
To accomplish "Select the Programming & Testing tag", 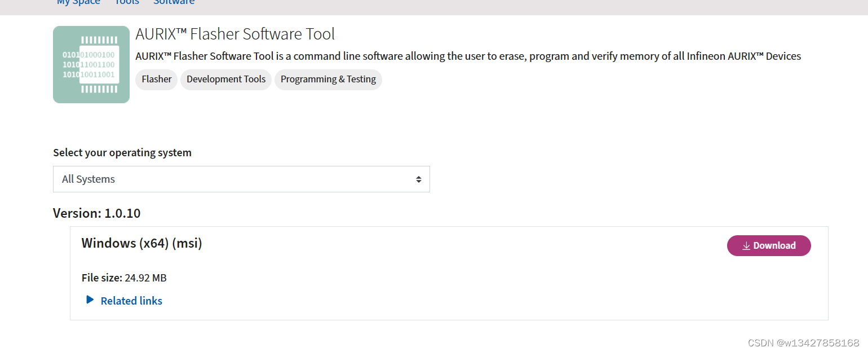I will [x=328, y=80].
